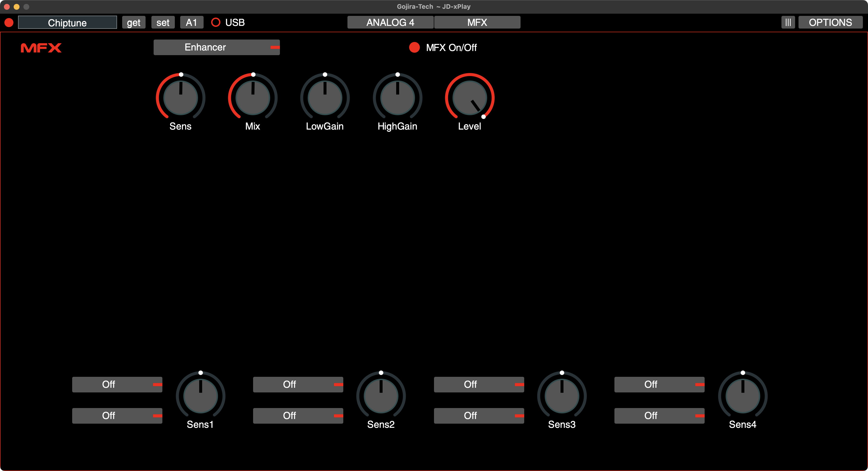The image size is (868, 471).
Task: Click the LowGain knob
Action: 325,97
